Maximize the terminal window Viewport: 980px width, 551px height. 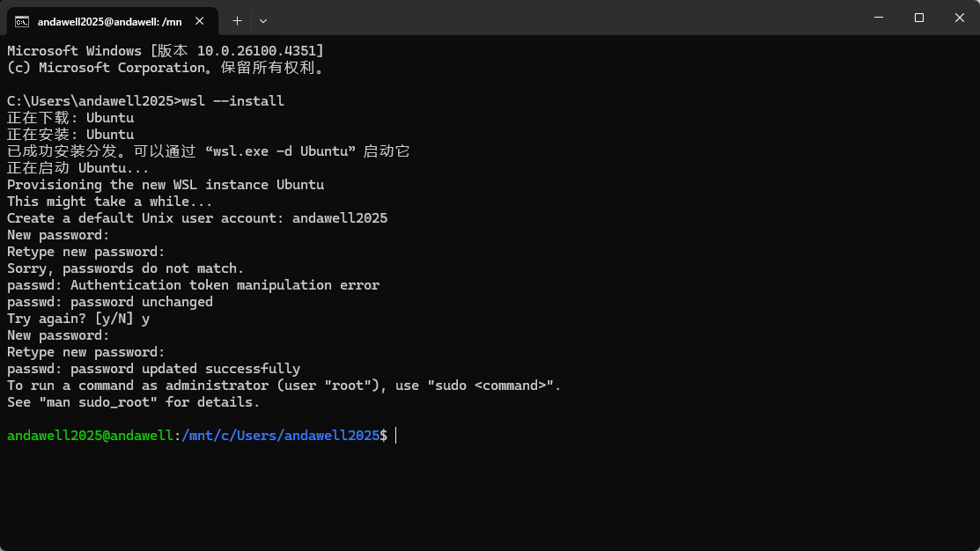click(918, 18)
